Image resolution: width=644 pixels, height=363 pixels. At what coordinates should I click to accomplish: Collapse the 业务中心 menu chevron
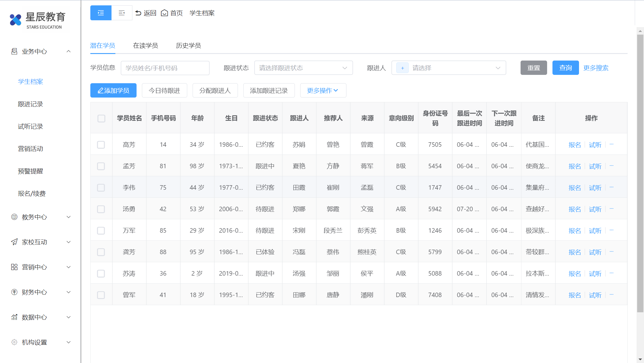click(69, 51)
